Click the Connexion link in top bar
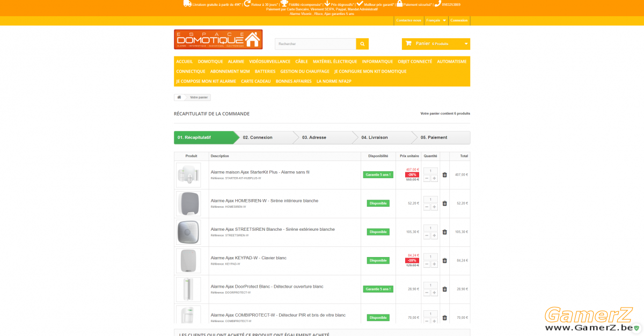The width and height of the screenshot is (644, 336). pyautogui.click(x=459, y=20)
